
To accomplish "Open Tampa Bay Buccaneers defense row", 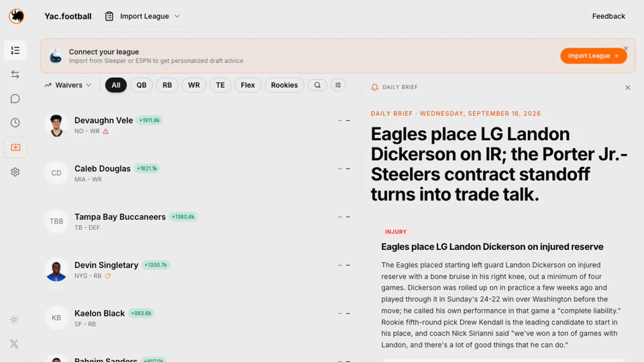I will point(197,221).
